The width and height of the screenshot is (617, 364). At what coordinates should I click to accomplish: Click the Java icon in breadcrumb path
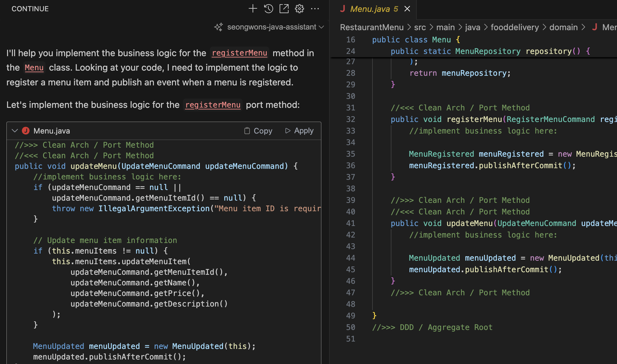[595, 27]
